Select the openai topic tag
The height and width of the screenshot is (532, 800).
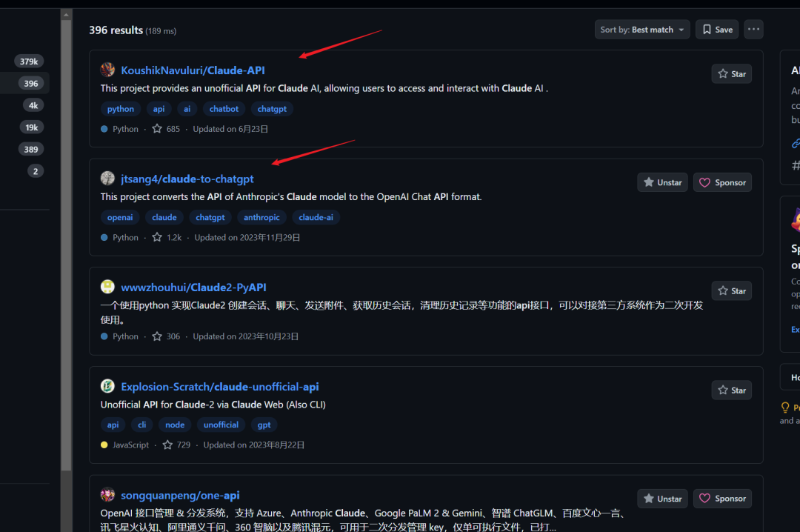[120, 218]
